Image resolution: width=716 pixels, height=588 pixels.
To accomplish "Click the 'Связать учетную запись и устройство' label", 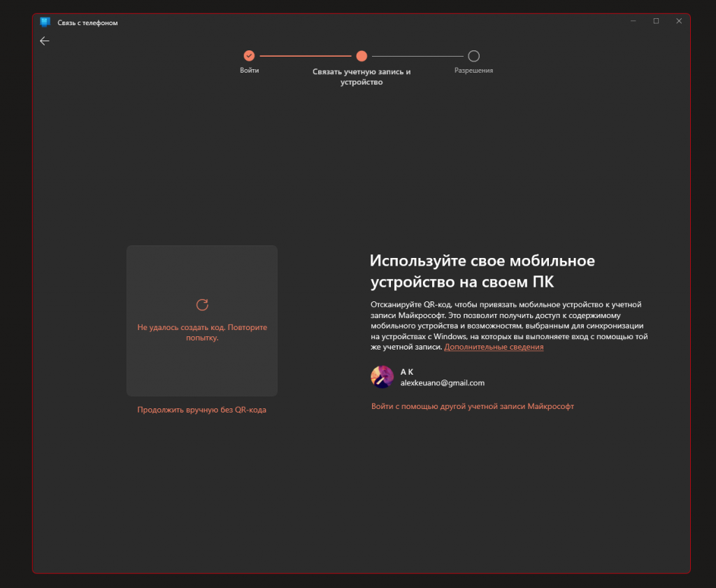I will pos(361,77).
